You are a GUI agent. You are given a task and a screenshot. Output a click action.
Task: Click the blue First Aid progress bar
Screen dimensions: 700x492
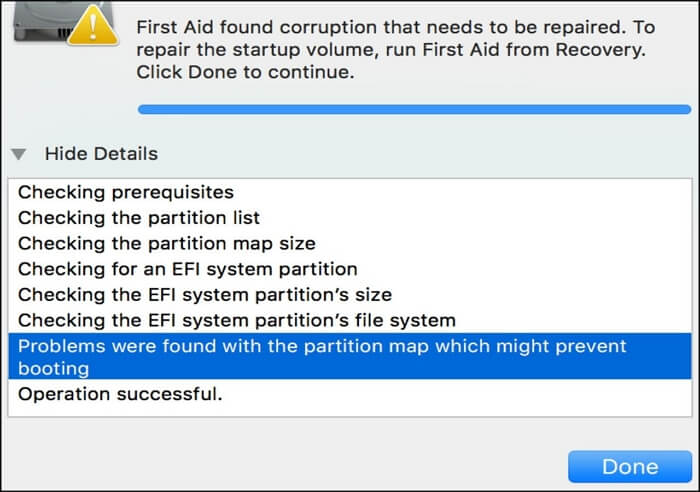click(413, 109)
